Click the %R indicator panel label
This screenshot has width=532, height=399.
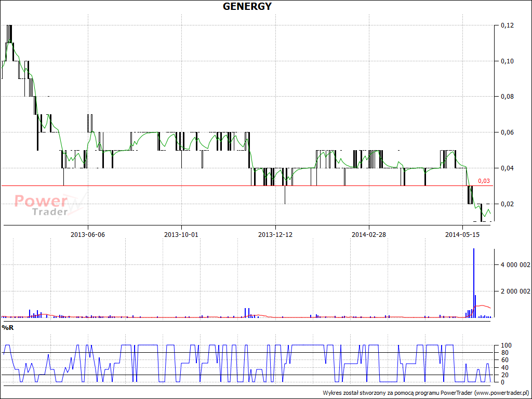point(8,327)
